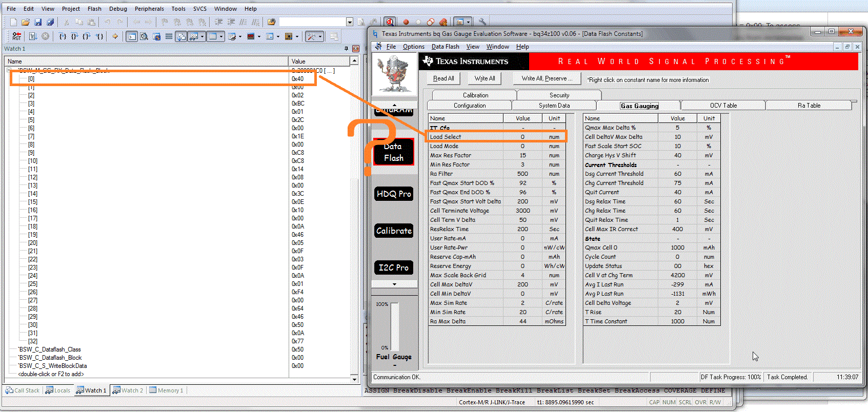Open the Debug menu in Keil

118,9
